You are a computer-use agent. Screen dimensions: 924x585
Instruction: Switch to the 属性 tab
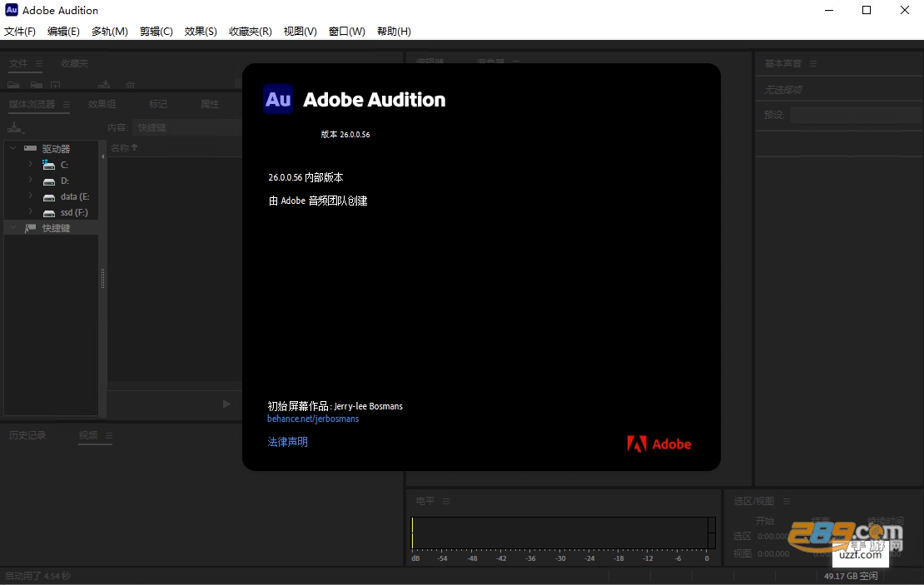210,104
